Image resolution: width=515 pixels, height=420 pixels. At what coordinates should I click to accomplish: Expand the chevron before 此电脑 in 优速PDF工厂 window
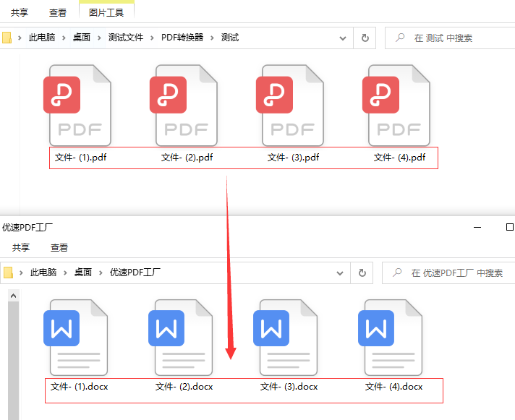(x=21, y=273)
